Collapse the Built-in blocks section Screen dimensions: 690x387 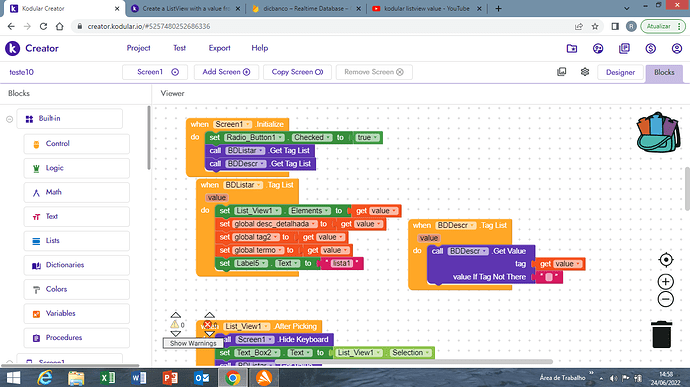tap(9, 119)
